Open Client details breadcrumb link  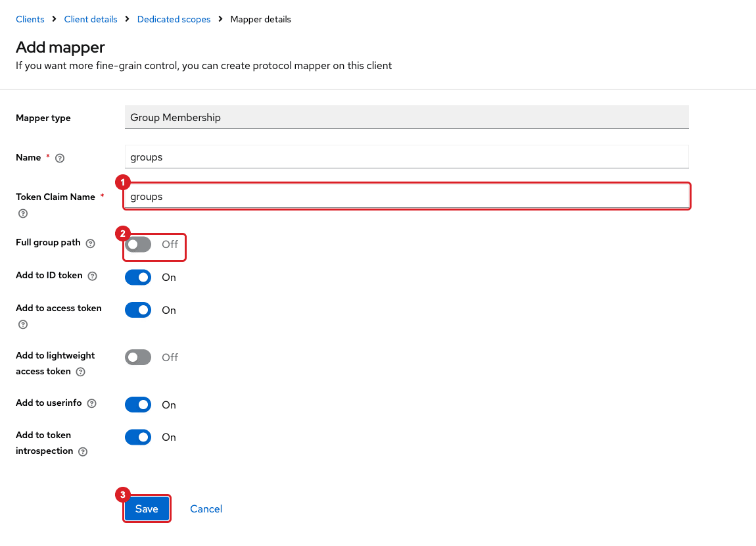[x=91, y=19]
